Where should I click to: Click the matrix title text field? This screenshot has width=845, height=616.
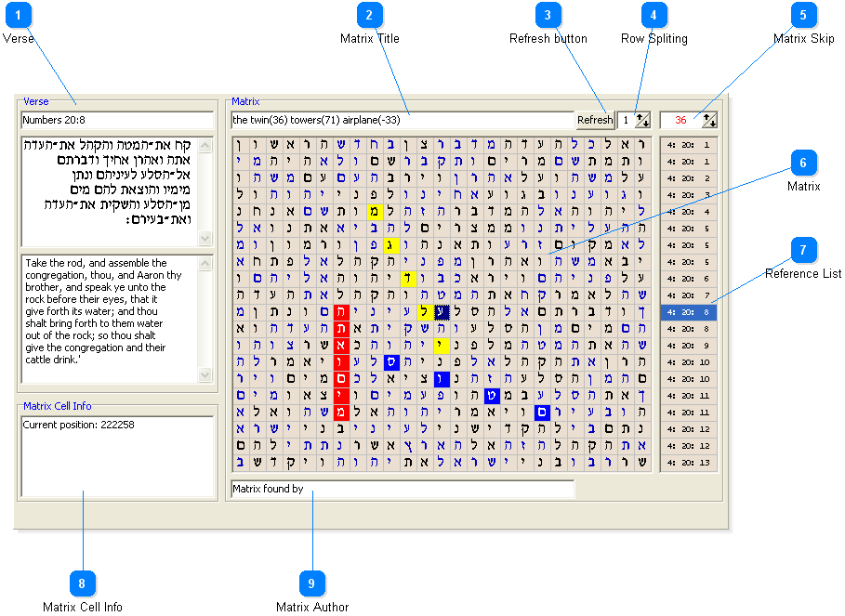[x=402, y=120]
